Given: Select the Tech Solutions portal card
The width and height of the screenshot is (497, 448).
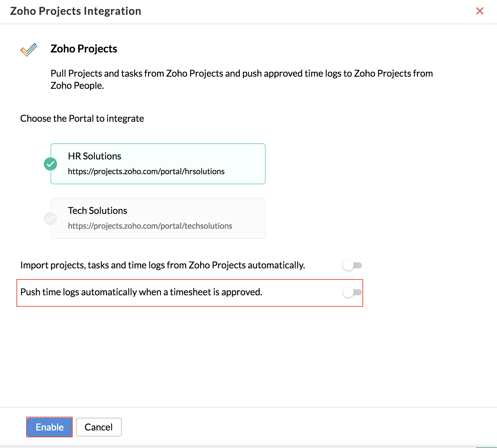Looking at the screenshot, I should (158, 218).
